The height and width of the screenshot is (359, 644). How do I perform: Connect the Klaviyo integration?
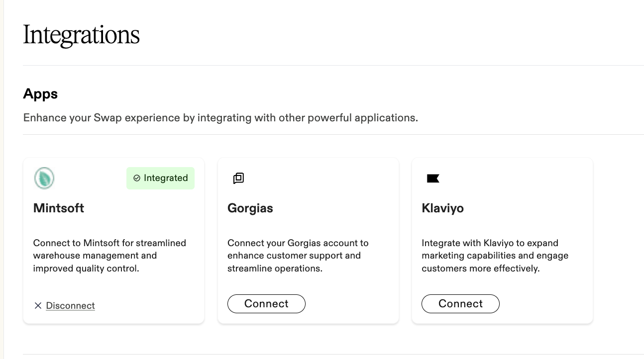click(460, 304)
